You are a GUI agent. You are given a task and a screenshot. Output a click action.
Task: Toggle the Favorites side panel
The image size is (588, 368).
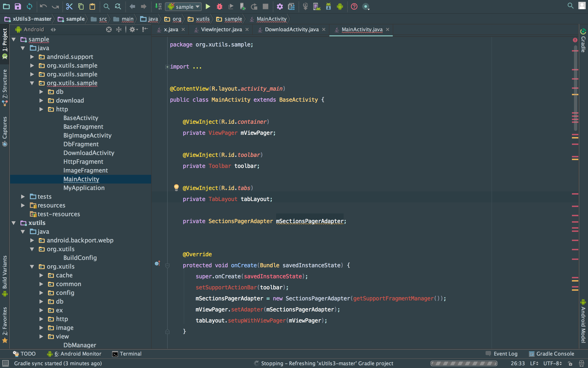tap(5, 325)
